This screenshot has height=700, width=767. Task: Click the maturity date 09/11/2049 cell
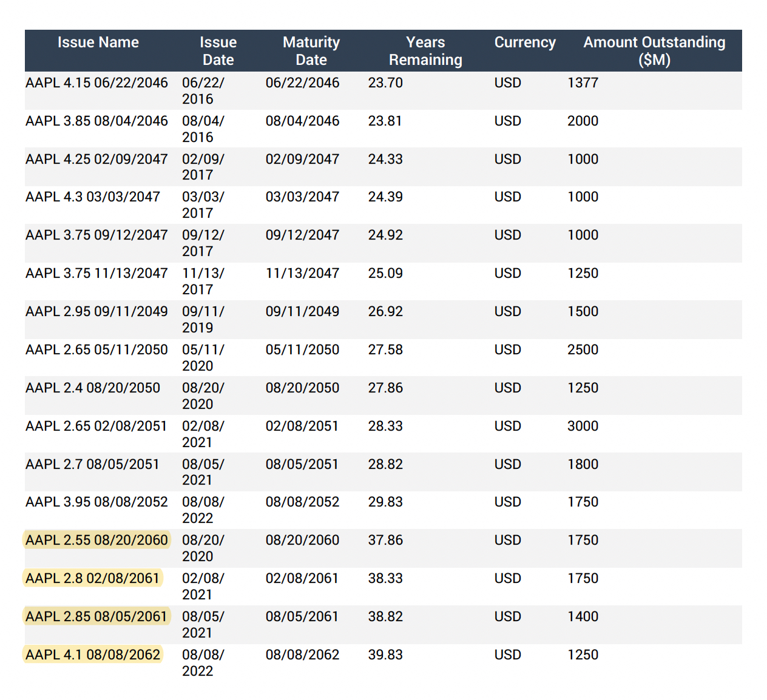click(x=302, y=311)
